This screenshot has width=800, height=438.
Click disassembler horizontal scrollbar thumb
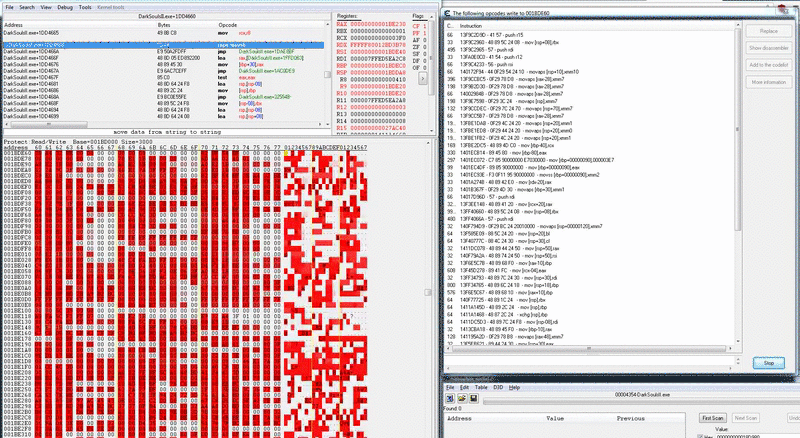(x=49, y=124)
